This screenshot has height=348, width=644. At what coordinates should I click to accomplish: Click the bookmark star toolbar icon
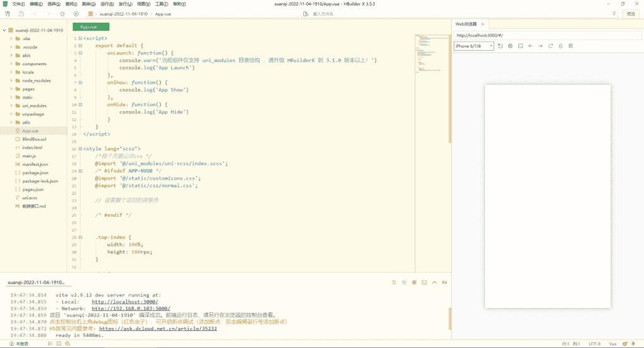(62, 14)
